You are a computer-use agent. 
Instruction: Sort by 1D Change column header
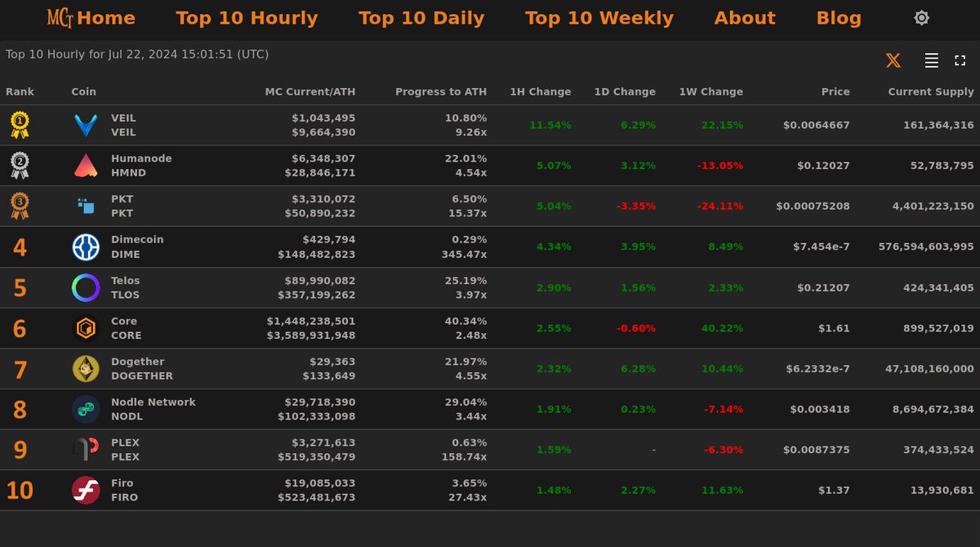pyautogui.click(x=625, y=91)
